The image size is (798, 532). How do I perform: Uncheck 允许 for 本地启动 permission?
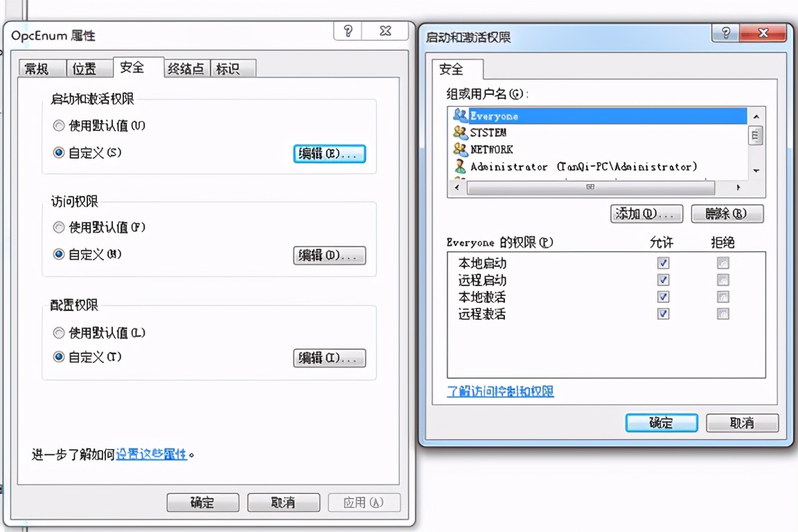tap(663, 263)
